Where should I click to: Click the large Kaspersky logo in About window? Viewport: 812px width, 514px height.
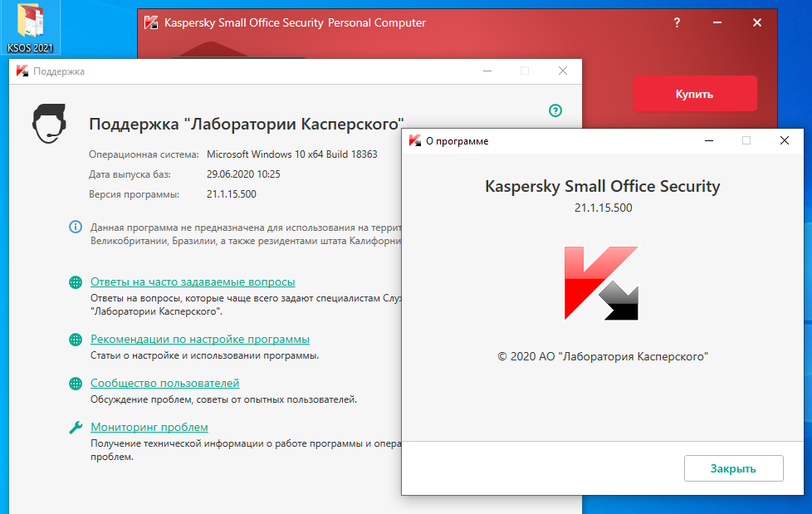(x=601, y=283)
